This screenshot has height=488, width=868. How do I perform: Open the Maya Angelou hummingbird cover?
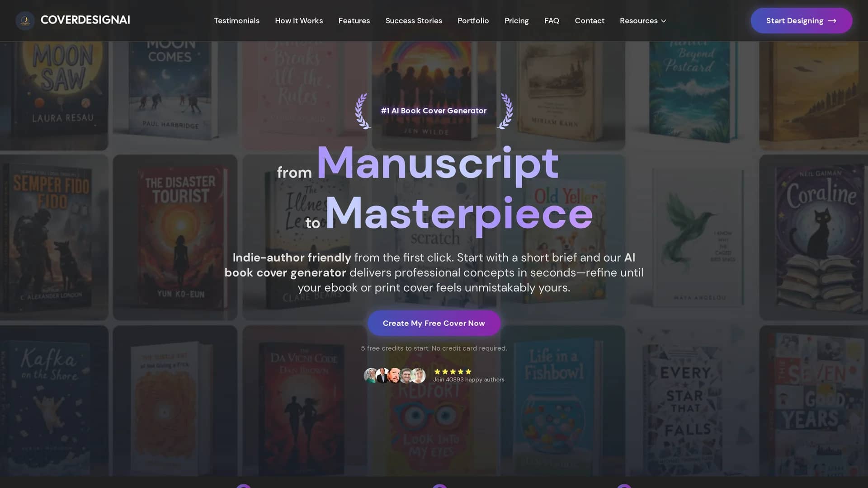(x=692, y=238)
